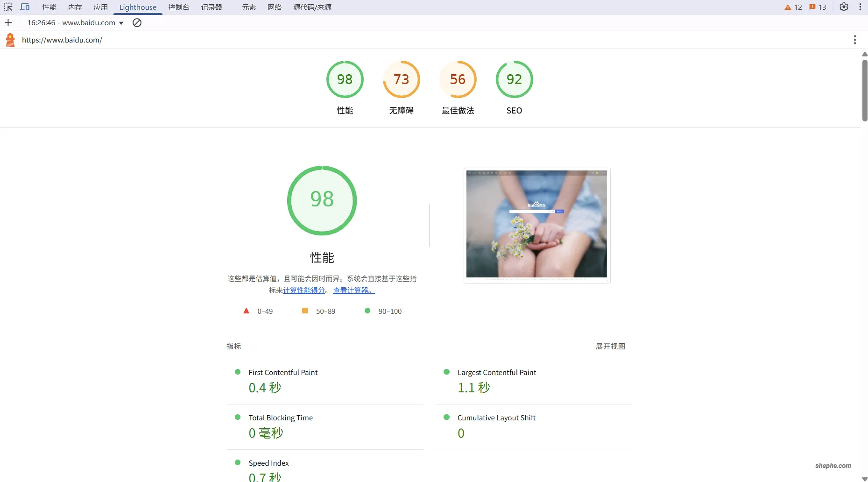Click the Baidu page screenshot thumbnail

click(536, 225)
